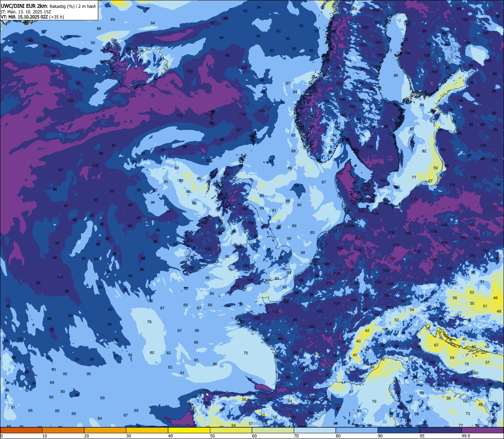The height and width of the screenshot is (439, 504).
Task: Click the 'Rakastig (%) í 2 m hæð' label
Action: [x=72, y=6]
